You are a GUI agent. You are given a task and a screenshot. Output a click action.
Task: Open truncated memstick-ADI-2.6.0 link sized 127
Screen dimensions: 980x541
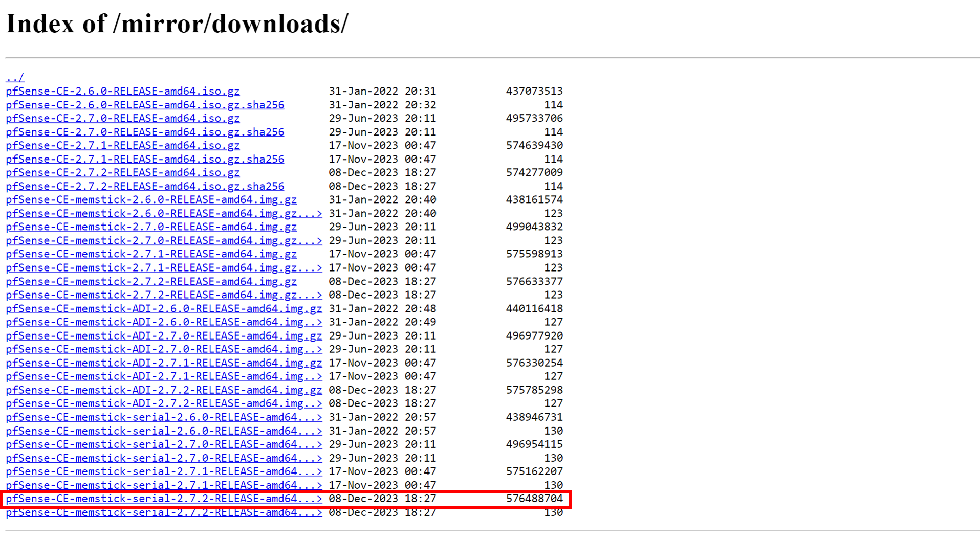pos(164,322)
